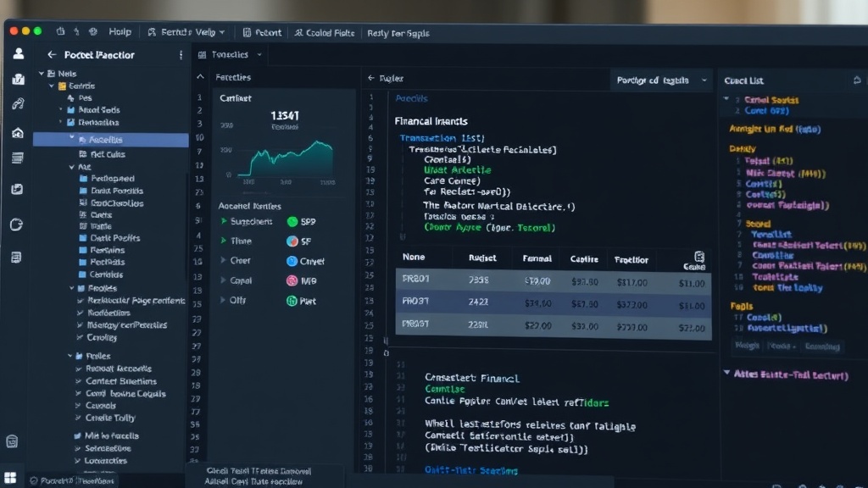Open the Help menu in toolbar
Image resolution: width=868 pixels, height=488 pixels.
pyautogui.click(x=120, y=32)
